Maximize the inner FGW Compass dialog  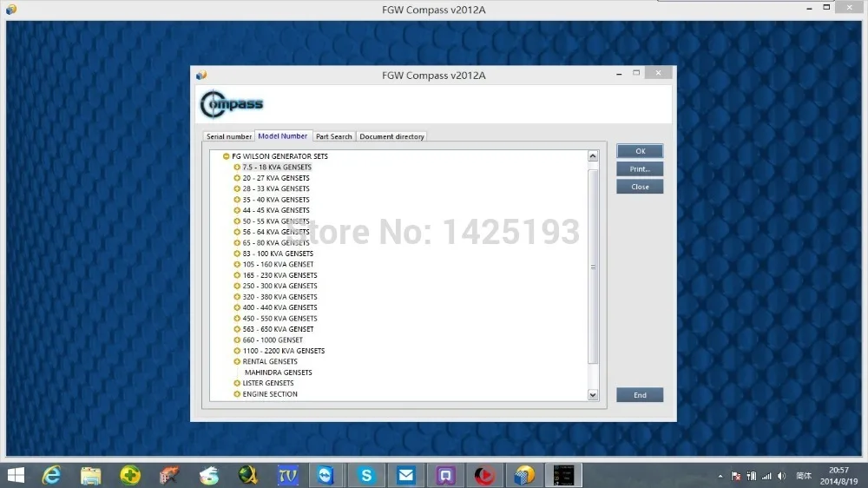(636, 73)
